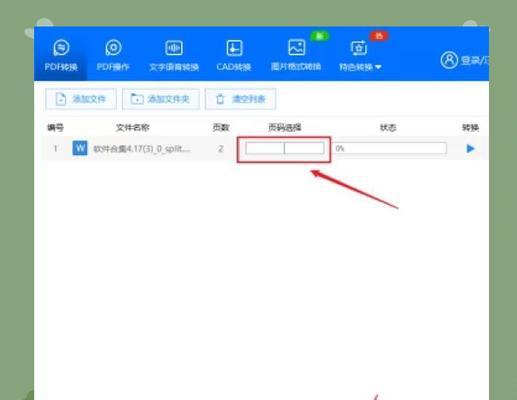Start conversion with the blue play button
This screenshot has width=517, height=400.
tap(470, 149)
